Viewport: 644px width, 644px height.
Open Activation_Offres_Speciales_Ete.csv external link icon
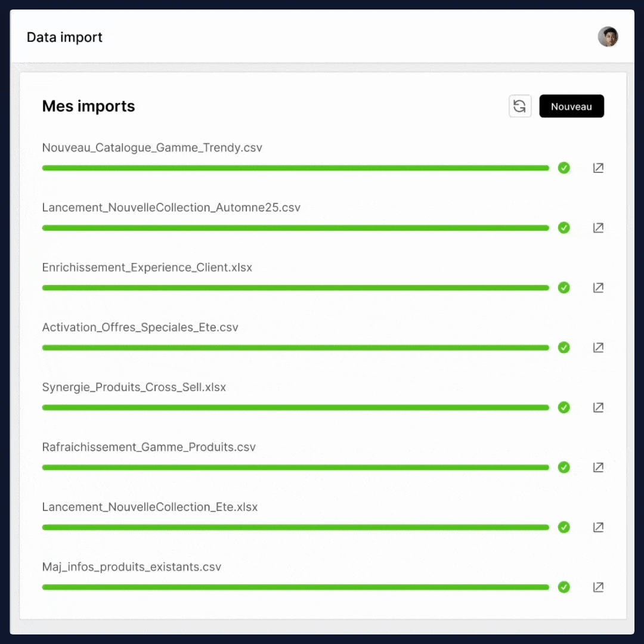pos(598,348)
